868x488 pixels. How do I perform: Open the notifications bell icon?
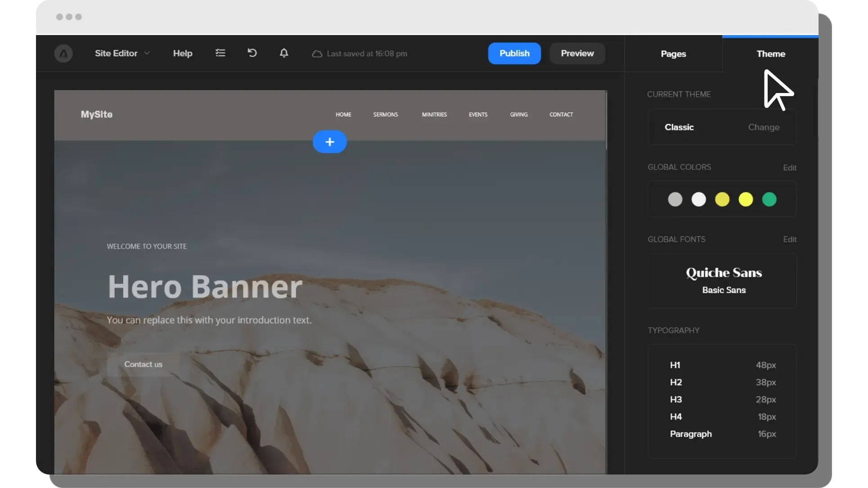(284, 53)
